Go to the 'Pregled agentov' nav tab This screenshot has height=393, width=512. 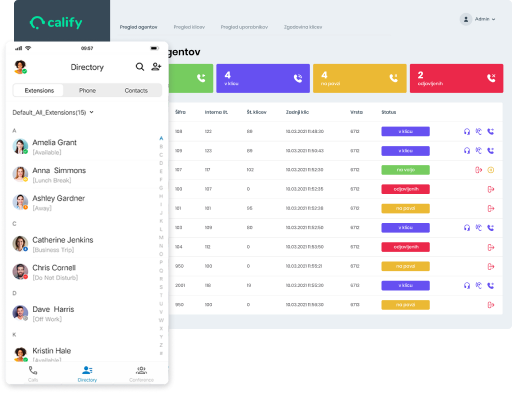[138, 27]
